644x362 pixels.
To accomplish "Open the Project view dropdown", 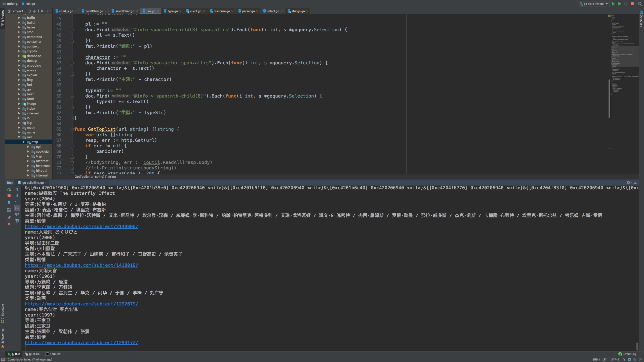I will point(16,11).
